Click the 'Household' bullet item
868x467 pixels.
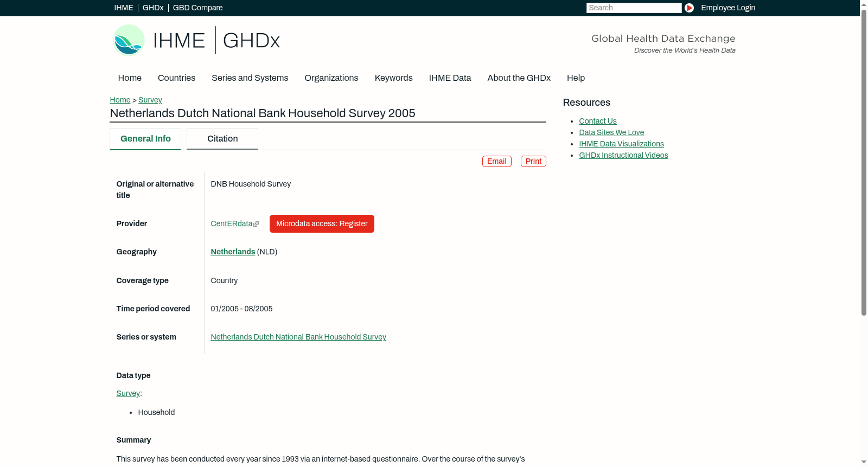[156, 412]
